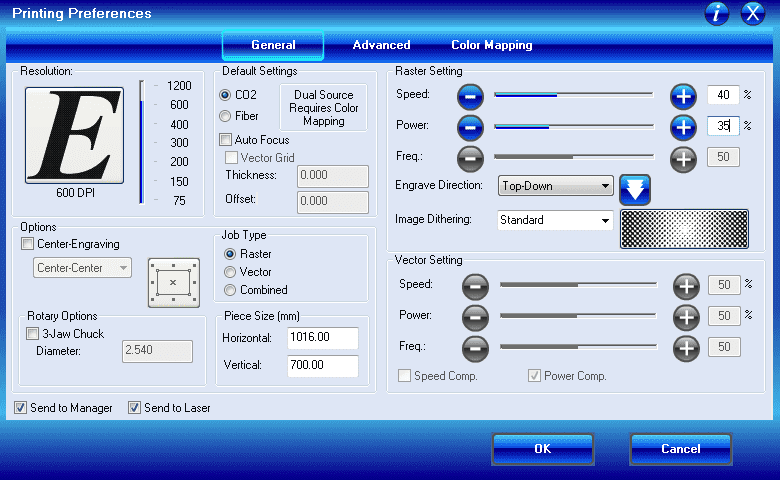Click the Vector Speed value field
This screenshot has width=780, height=480.
[x=724, y=285]
